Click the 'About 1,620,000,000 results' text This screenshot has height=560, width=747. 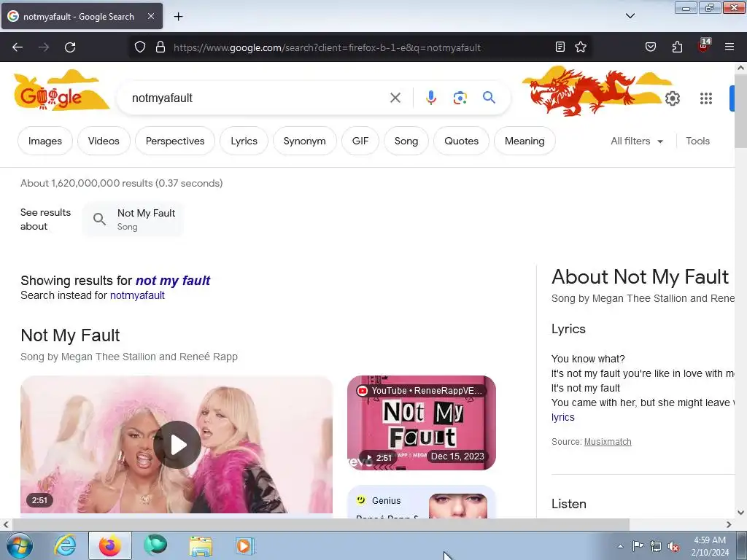click(x=122, y=183)
